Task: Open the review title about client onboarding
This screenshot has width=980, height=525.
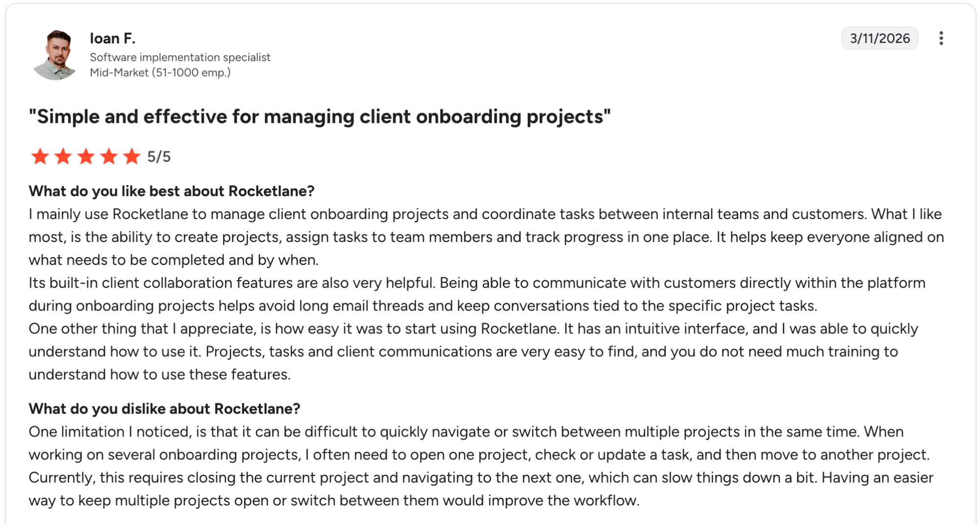Action: (x=319, y=117)
